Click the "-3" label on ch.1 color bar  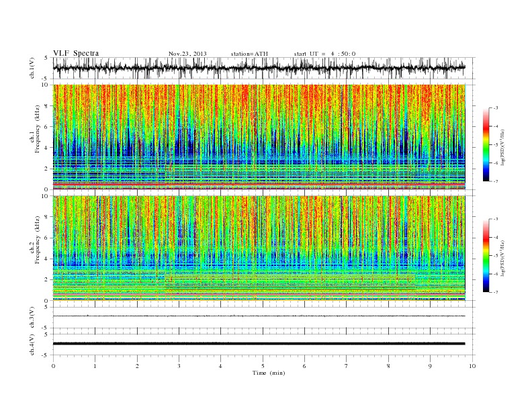[495, 108]
